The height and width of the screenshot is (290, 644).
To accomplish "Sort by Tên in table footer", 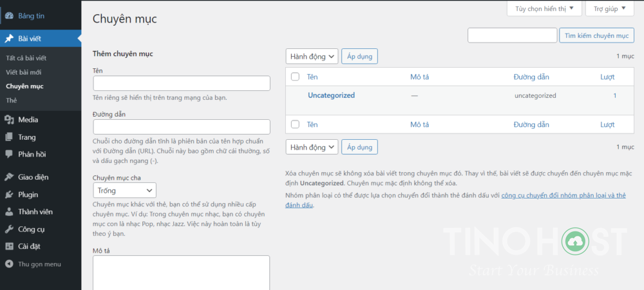I will pos(312,124).
